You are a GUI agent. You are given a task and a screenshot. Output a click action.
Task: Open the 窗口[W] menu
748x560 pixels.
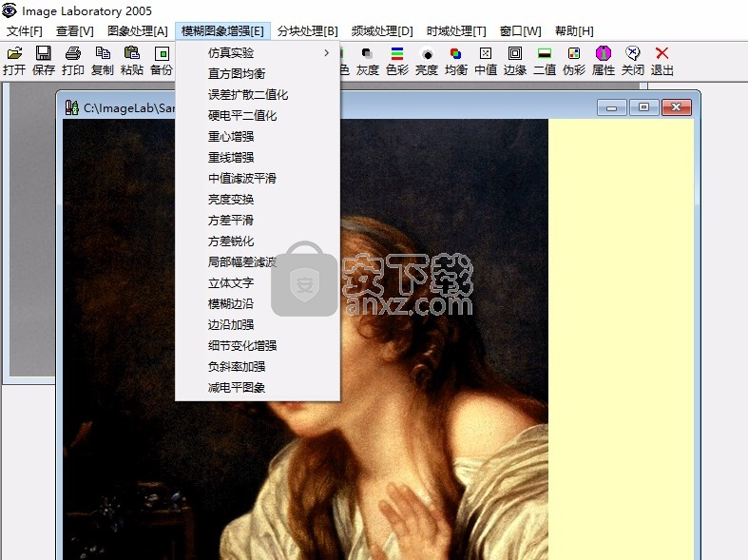tap(521, 31)
